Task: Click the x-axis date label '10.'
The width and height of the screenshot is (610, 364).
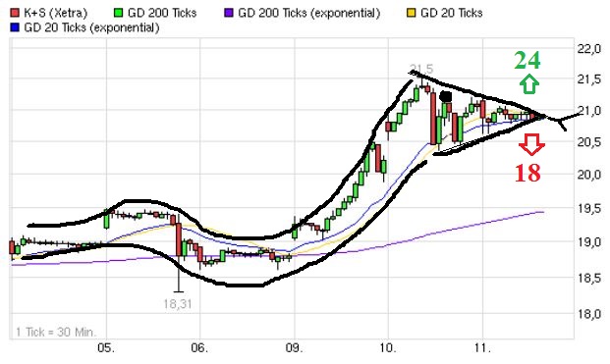Action: click(x=388, y=347)
